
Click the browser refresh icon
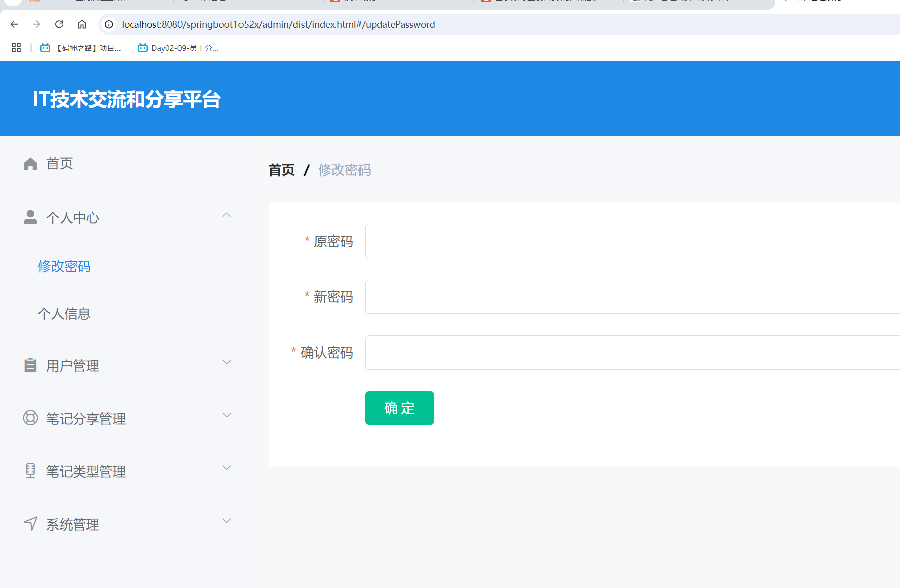(x=59, y=24)
